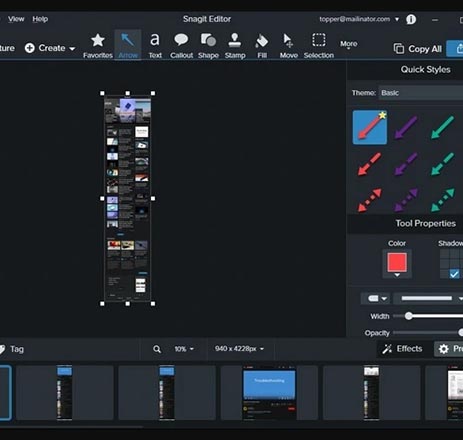Screen dimensions: 463x440
Task: Open the first tall webpage thumbnail in tray
Action: click(x=65, y=393)
